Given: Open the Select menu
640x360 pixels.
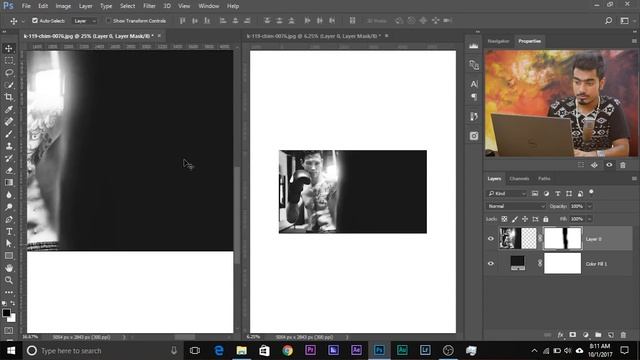Looking at the screenshot, I should (127, 6).
